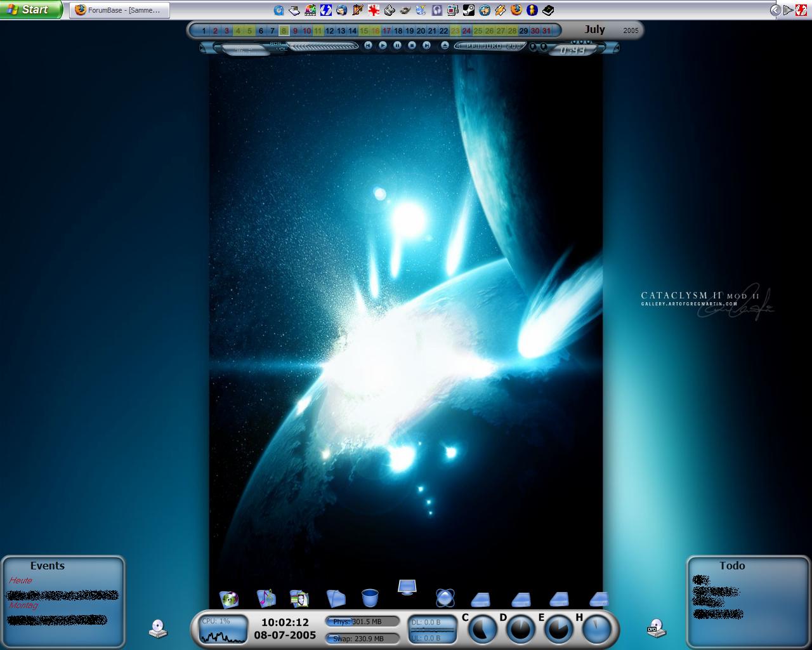Screen dimensions: 812x650
Task: Launch the Steam quick launch icon
Action: click(x=469, y=10)
